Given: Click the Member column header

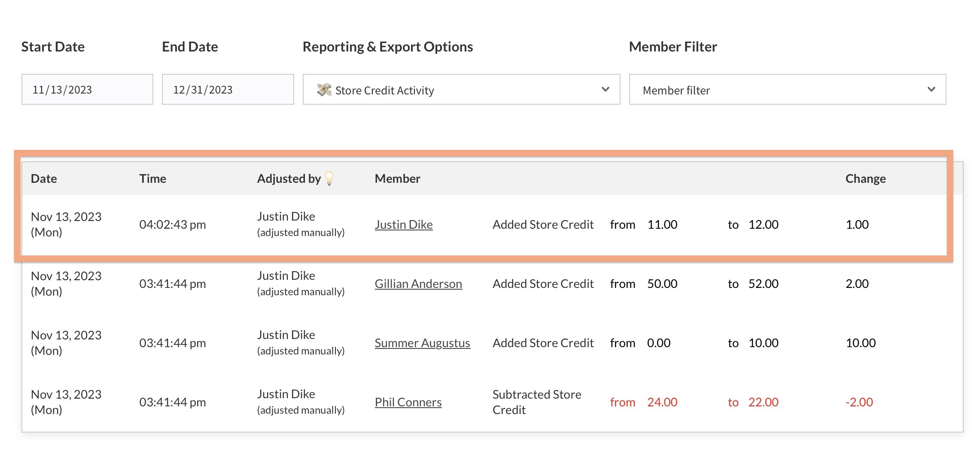Looking at the screenshot, I should [x=397, y=179].
